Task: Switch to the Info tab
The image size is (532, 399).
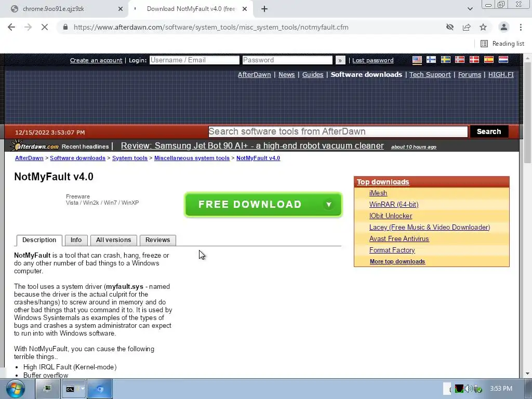Action: (76, 240)
